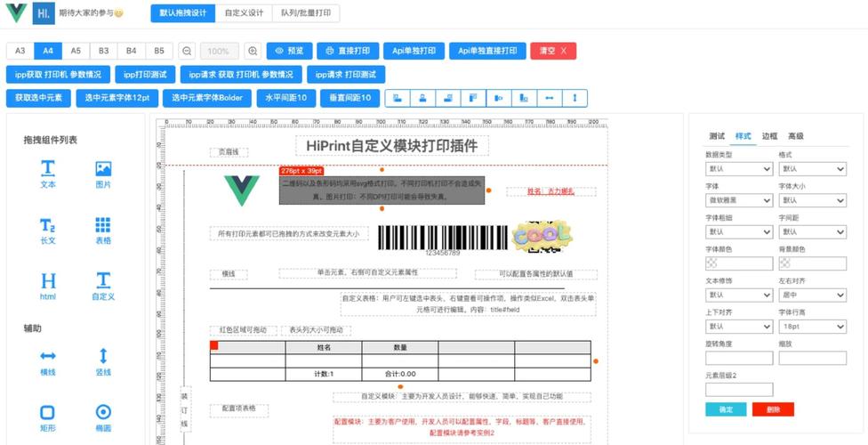
Task: Click the distribute vertically icon
Action: (x=575, y=98)
